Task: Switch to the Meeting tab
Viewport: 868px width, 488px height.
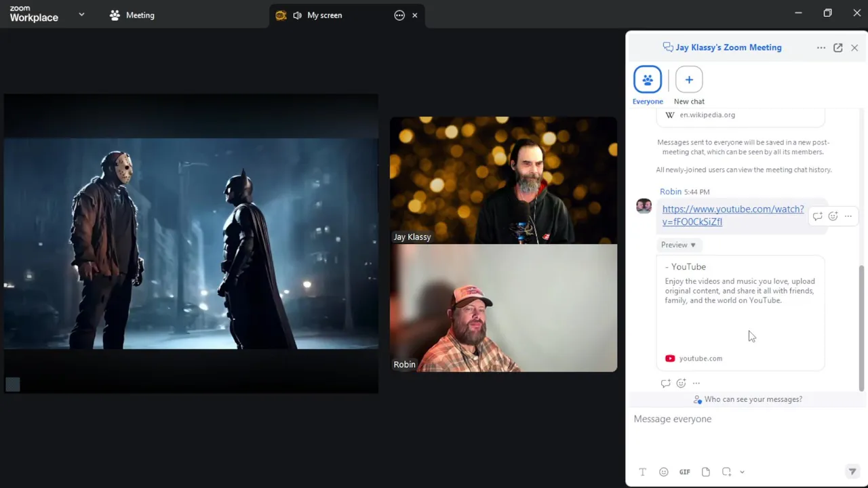Action: click(x=132, y=15)
